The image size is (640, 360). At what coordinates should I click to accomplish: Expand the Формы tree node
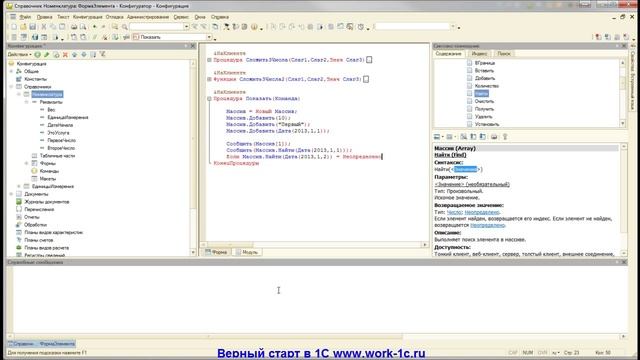pos(27,163)
